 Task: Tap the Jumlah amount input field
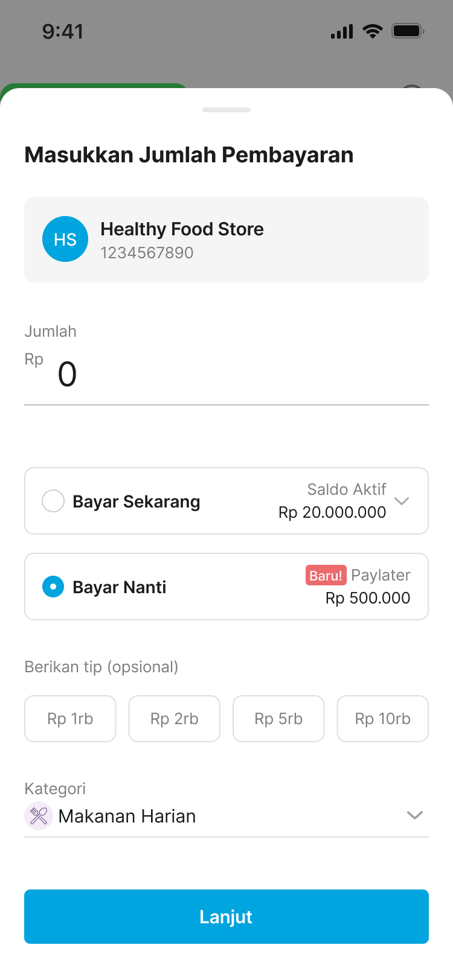(x=226, y=374)
